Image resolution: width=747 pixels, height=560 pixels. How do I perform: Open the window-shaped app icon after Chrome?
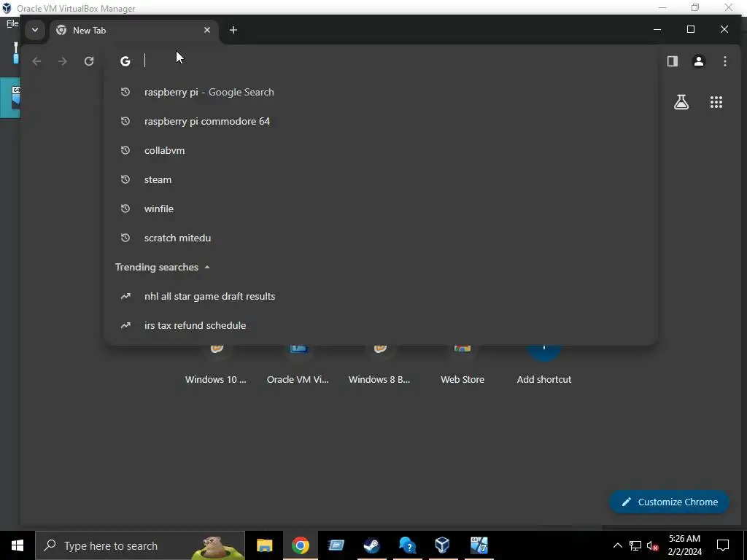(x=336, y=545)
